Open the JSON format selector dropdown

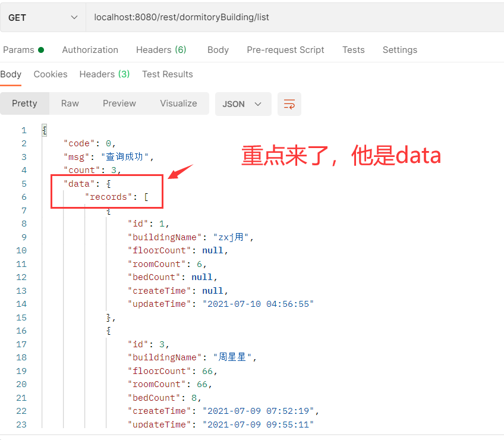[x=243, y=103]
